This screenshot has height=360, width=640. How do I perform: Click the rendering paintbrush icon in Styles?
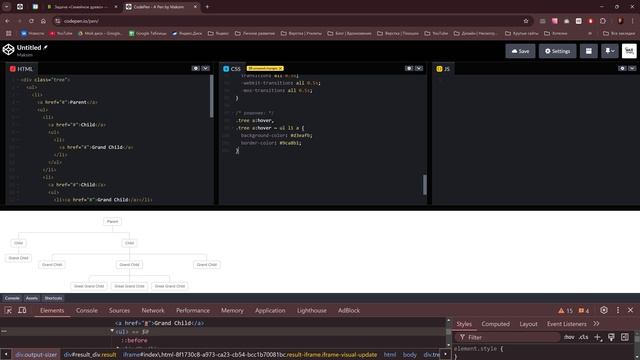point(611,337)
